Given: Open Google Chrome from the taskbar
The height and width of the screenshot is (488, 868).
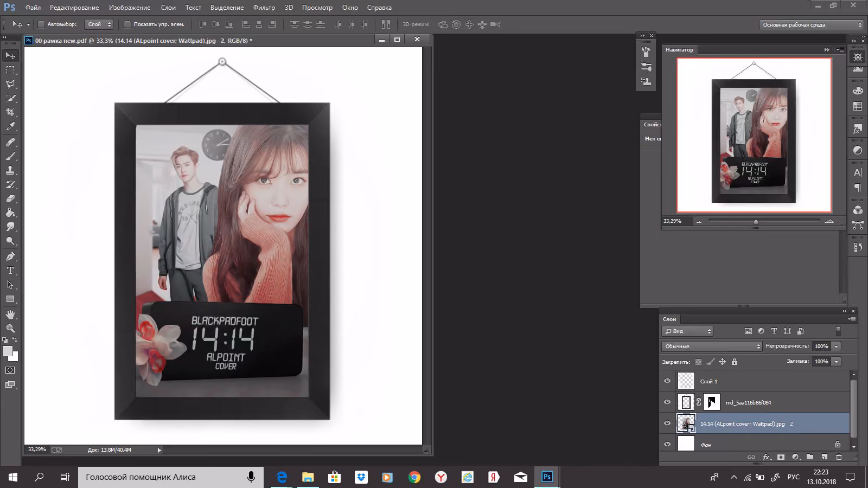Looking at the screenshot, I should (x=414, y=477).
